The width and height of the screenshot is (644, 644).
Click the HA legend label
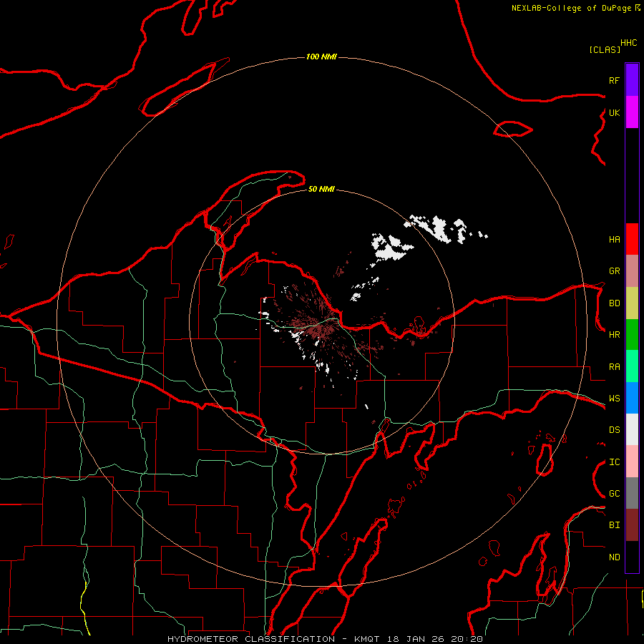[x=614, y=240]
